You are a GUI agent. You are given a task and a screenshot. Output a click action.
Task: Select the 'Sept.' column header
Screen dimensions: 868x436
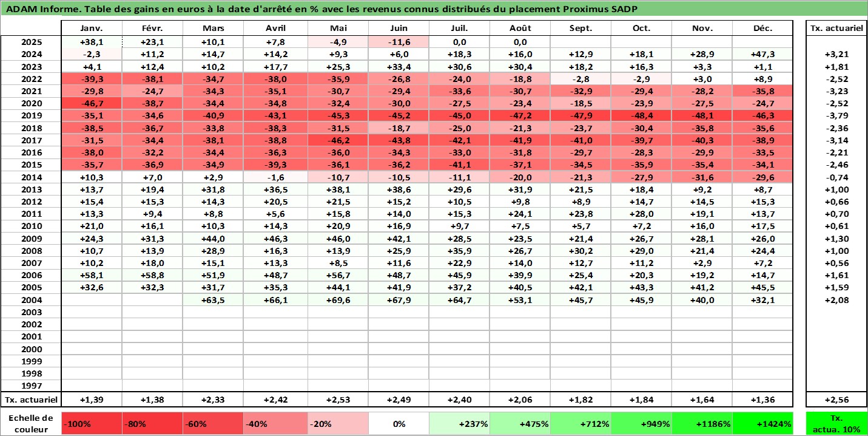pos(580,29)
